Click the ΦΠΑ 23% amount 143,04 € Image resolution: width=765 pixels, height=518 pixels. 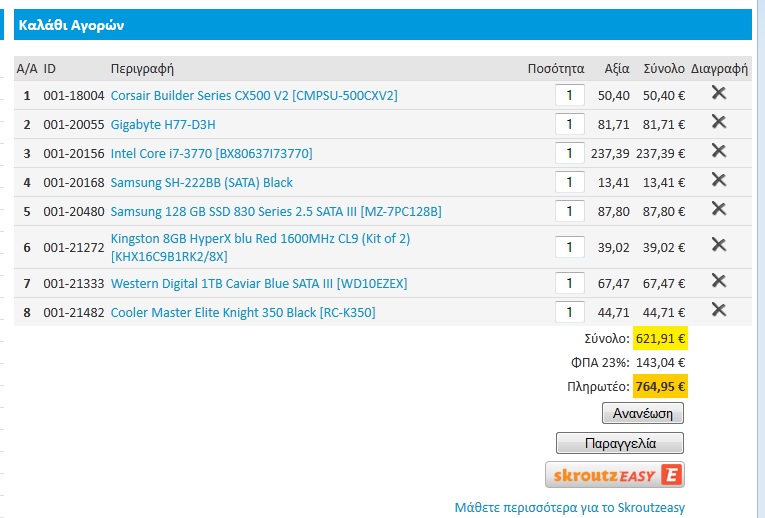(x=660, y=362)
